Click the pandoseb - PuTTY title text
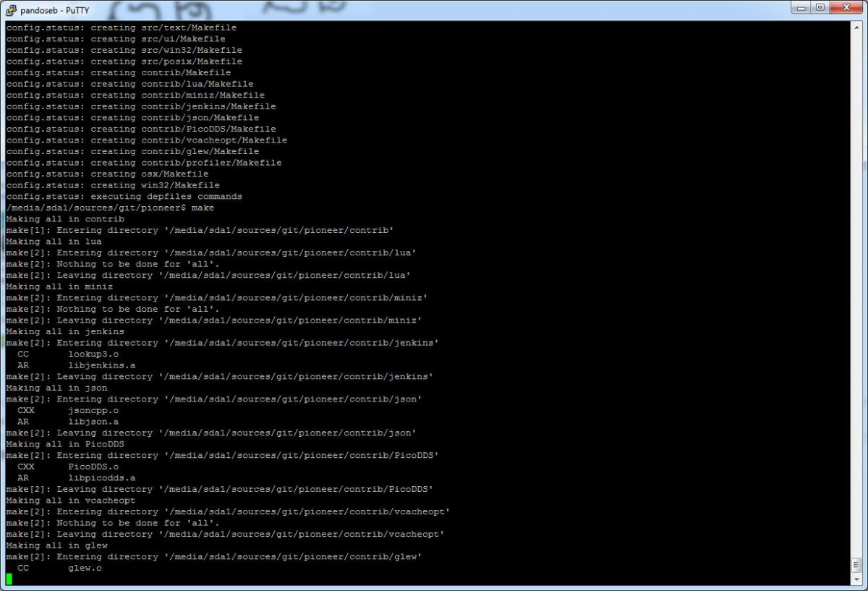 click(49, 9)
